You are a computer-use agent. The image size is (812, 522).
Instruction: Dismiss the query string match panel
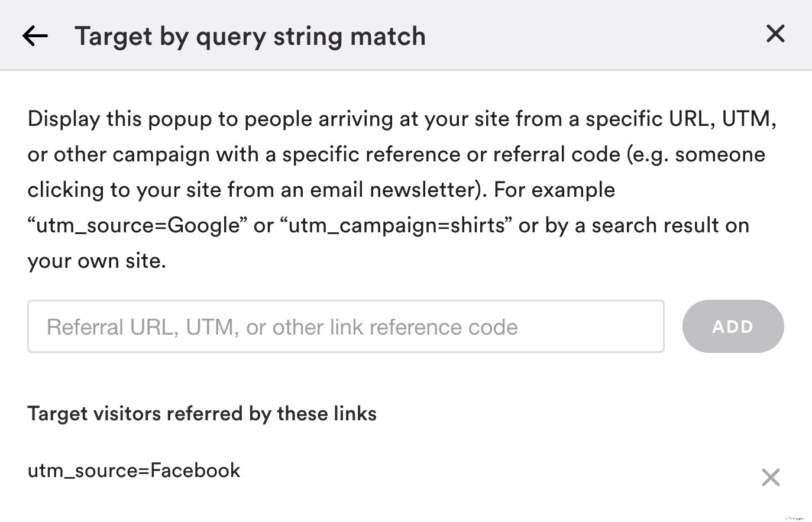point(775,34)
